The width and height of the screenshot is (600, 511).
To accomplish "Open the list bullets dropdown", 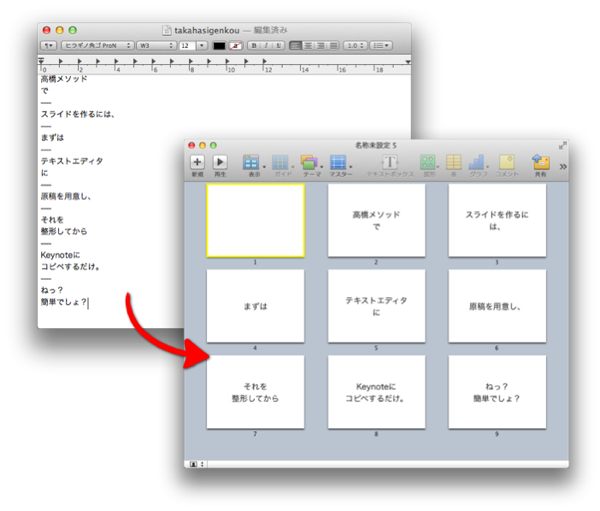I will point(381,46).
